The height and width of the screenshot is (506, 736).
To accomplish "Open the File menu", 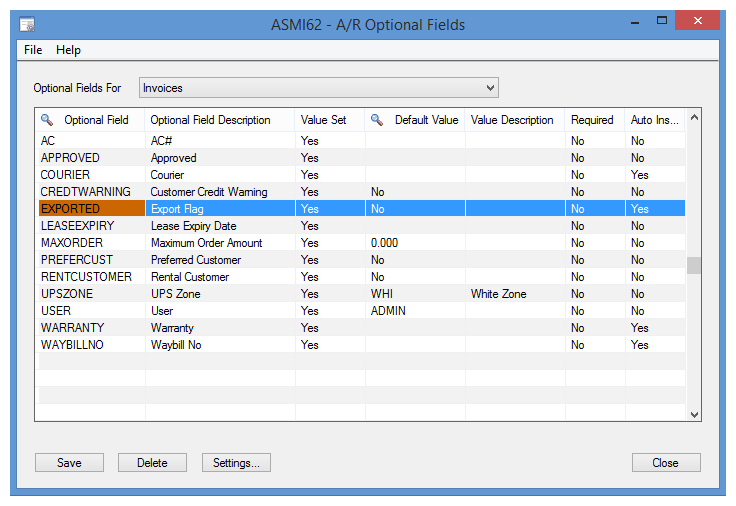I will [x=33, y=50].
